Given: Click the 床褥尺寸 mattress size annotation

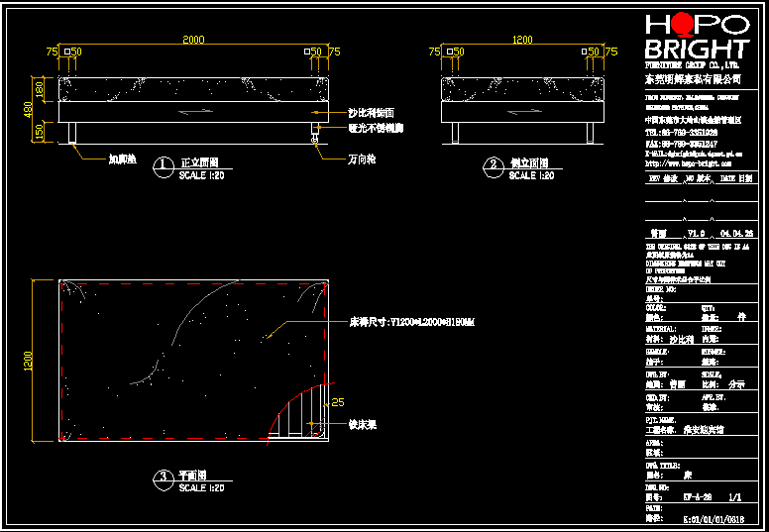Looking at the screenshot, I should click(x=411, y=322).
